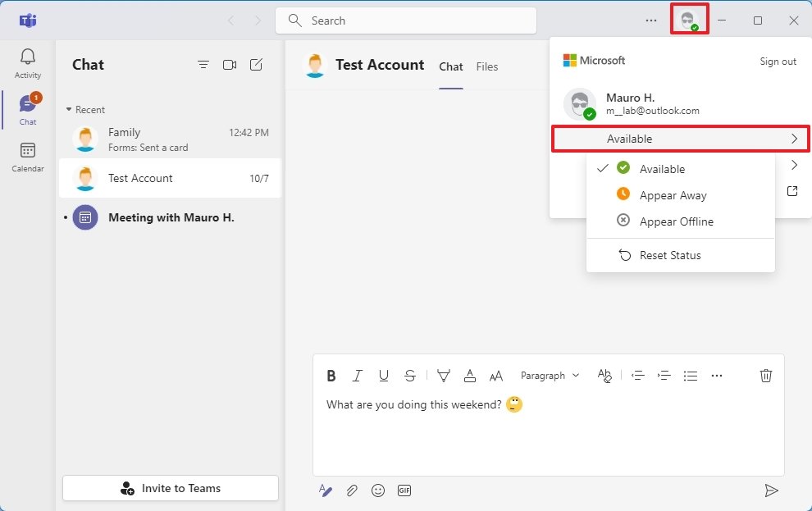Click the profile avatar in title bar

click(x=689, y=21)
